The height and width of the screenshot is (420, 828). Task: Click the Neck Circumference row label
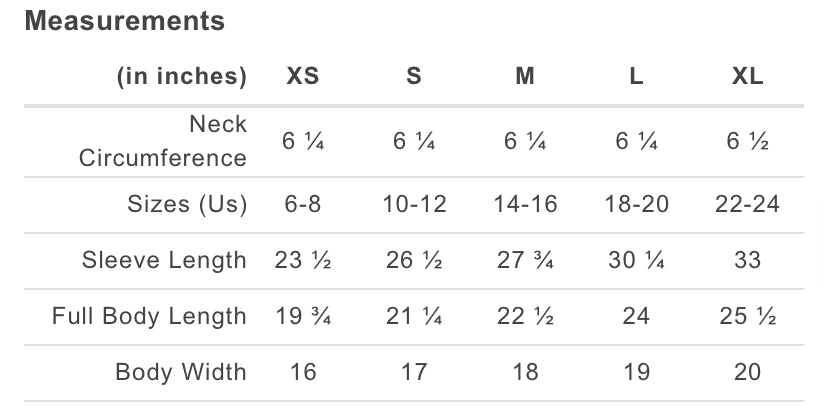click(x=163, y=141)
